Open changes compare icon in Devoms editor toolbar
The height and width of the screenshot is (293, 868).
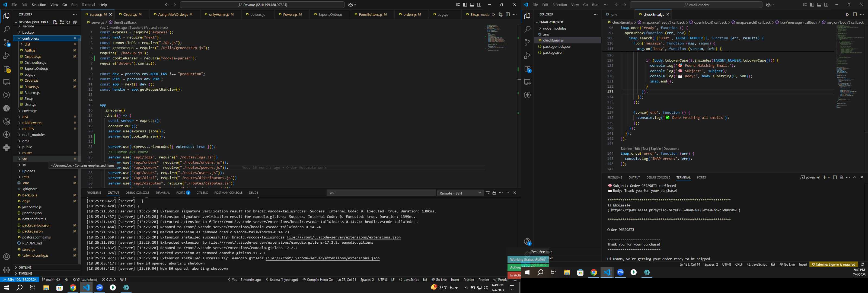[x=500, y=14]
